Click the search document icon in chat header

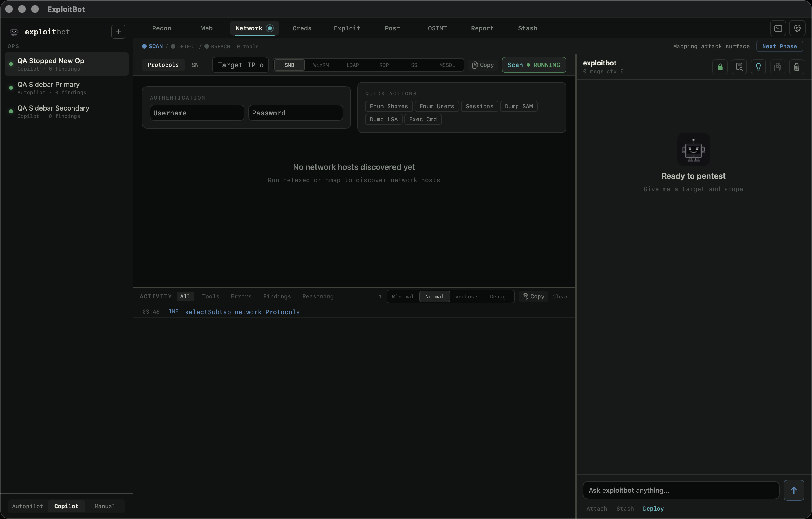click(x=739, y=67)
